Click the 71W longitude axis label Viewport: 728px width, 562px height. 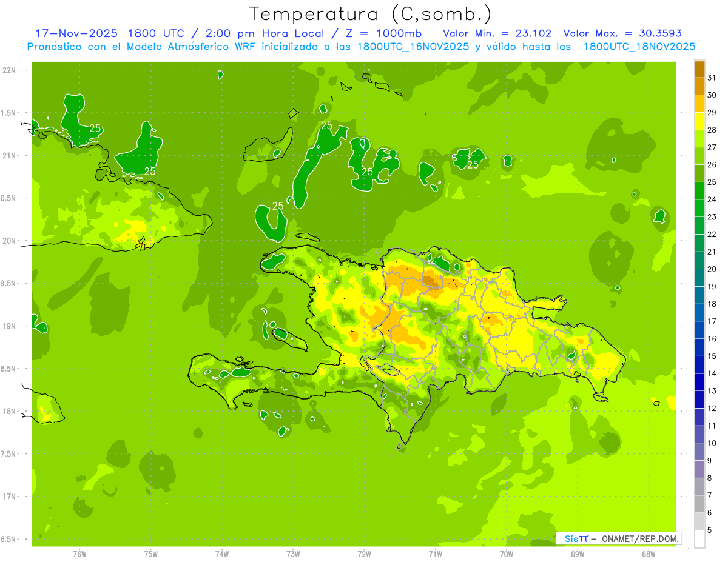point(435,554)
